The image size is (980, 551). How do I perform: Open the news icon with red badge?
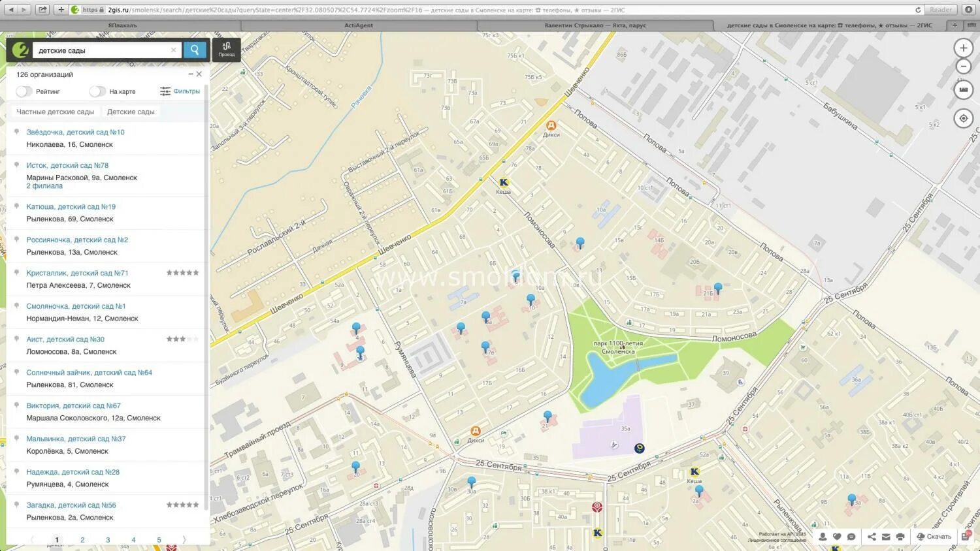(965, 536)
